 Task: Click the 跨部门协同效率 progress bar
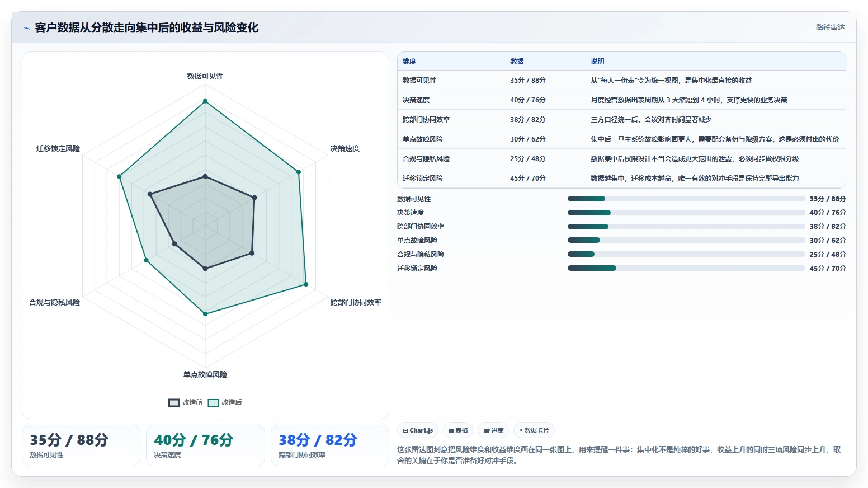pyautogui.click(x=686, y=227)
